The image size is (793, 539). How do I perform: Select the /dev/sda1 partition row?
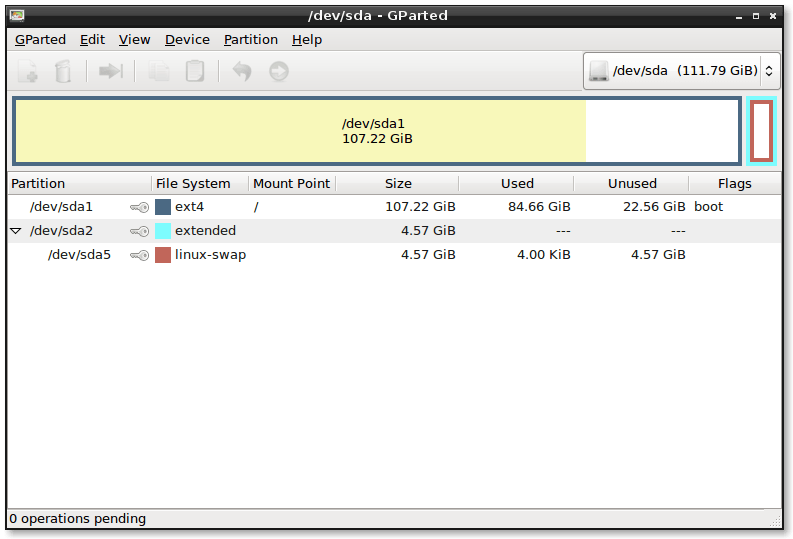(x=394, y=207)
